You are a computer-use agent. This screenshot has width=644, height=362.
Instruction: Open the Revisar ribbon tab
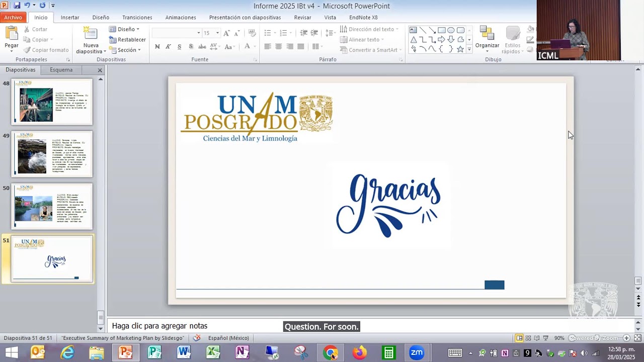point(302,17)
